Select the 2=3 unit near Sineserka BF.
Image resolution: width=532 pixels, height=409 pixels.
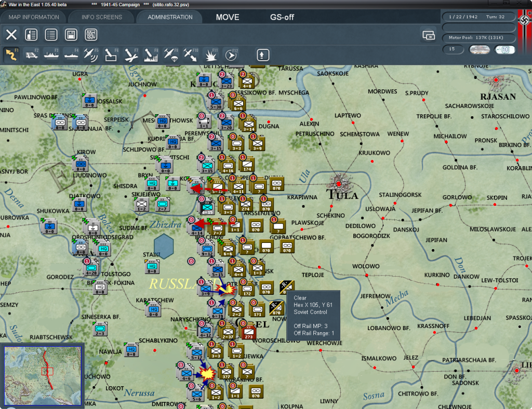tap(100, 329)
